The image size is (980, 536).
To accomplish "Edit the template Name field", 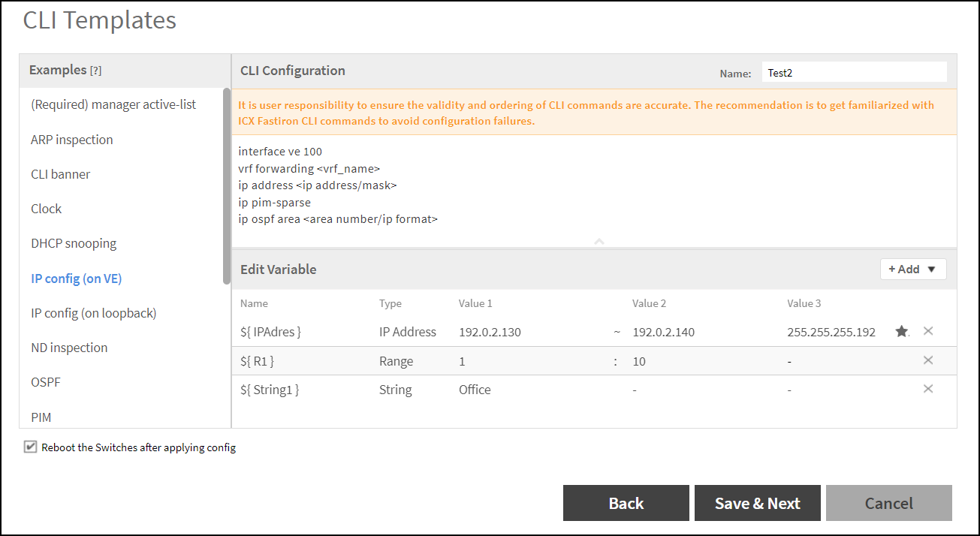I will click(x=854, y=72).
